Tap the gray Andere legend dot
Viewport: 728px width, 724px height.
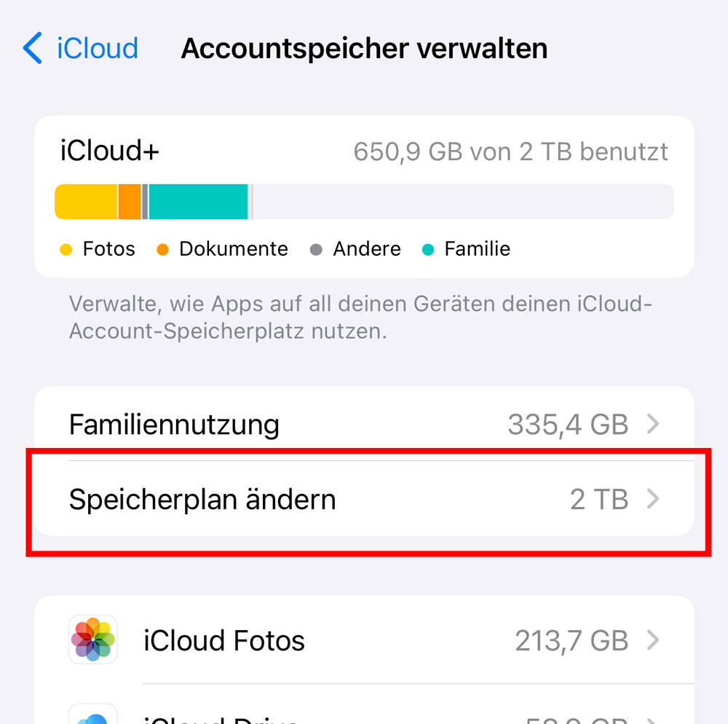[316, 249]
